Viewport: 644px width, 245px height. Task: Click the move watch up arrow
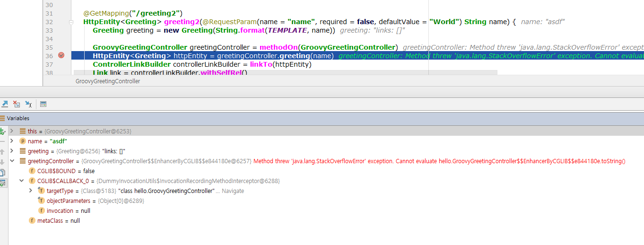point(2,151)
